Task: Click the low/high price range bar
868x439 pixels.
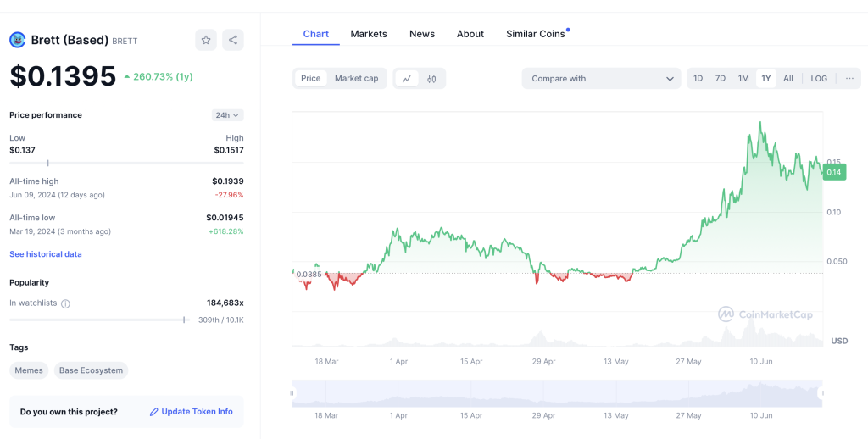Action: click(126, 163)
